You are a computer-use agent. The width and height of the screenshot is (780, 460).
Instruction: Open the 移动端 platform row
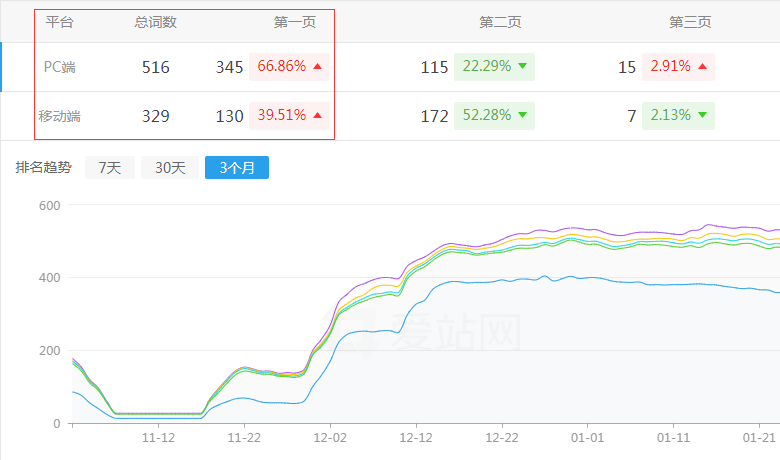(x=60, y=116)
